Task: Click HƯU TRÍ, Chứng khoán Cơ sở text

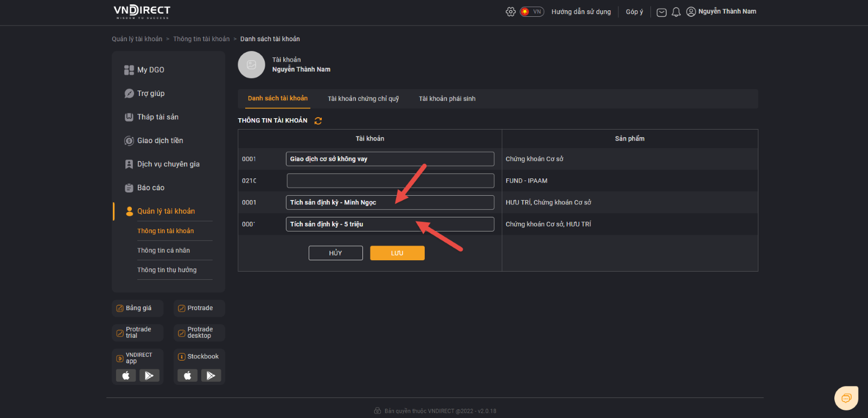Action: (548, 202)
